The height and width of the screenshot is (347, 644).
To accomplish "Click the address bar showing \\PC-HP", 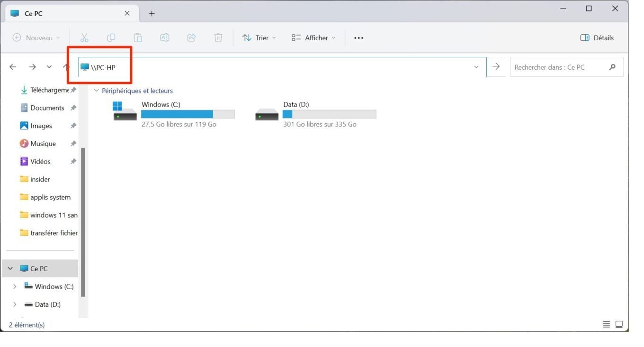I will click(282, 67).
